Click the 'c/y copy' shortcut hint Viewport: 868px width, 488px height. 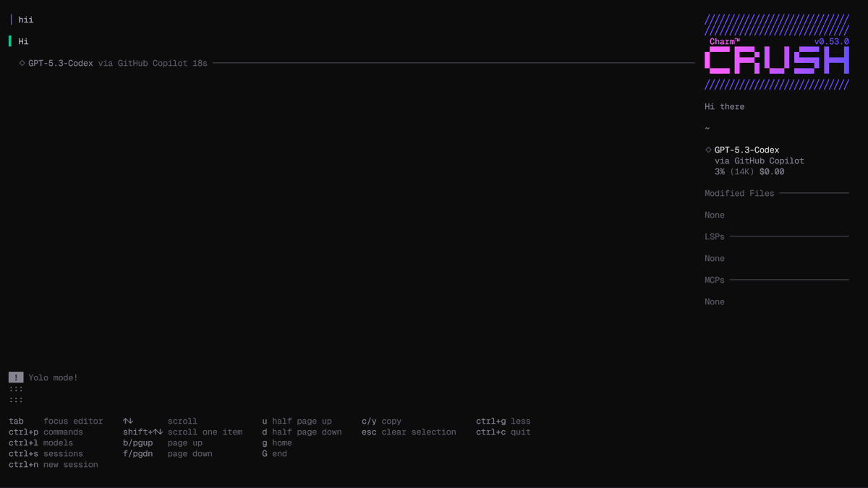point(382,421)
